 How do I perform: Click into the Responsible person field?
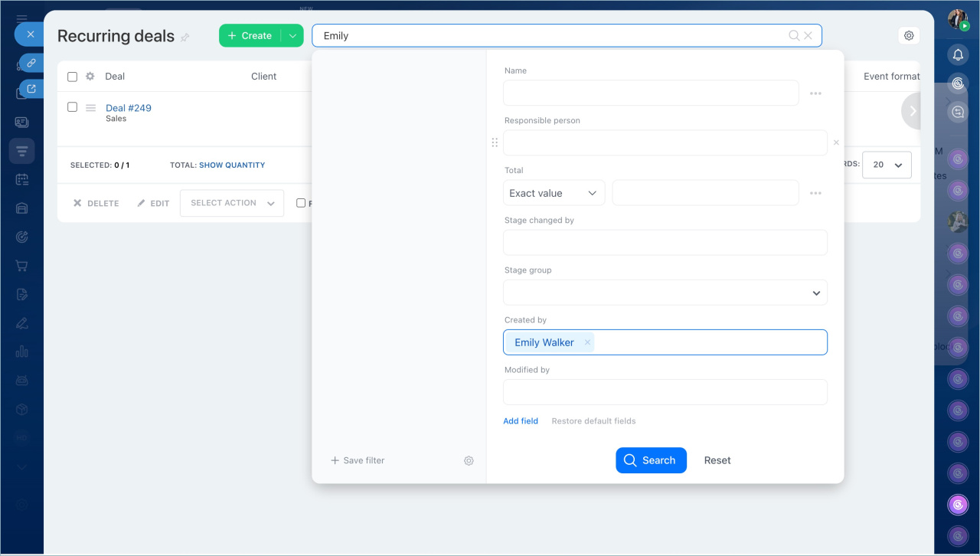pyautogui.click(x=665, y=143)
